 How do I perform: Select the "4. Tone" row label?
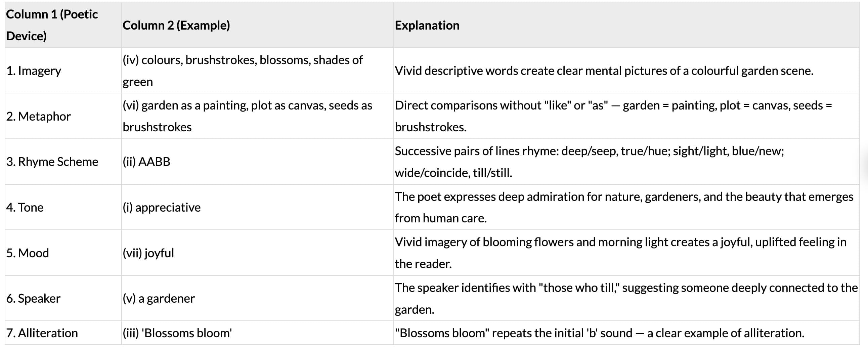[25, 207]
